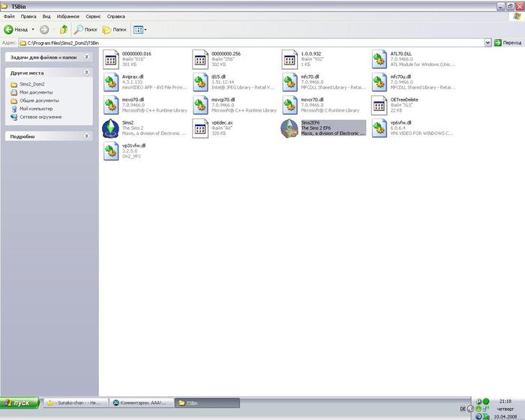Select the vp6vfw.dll file icon
The width and height of the screenshot is (525, 420).
379,128
